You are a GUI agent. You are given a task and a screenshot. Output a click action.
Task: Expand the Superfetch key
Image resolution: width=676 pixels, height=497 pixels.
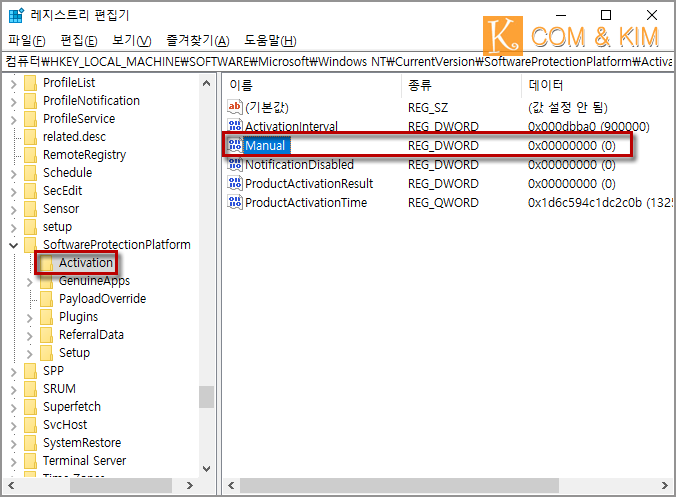(13, 408)
